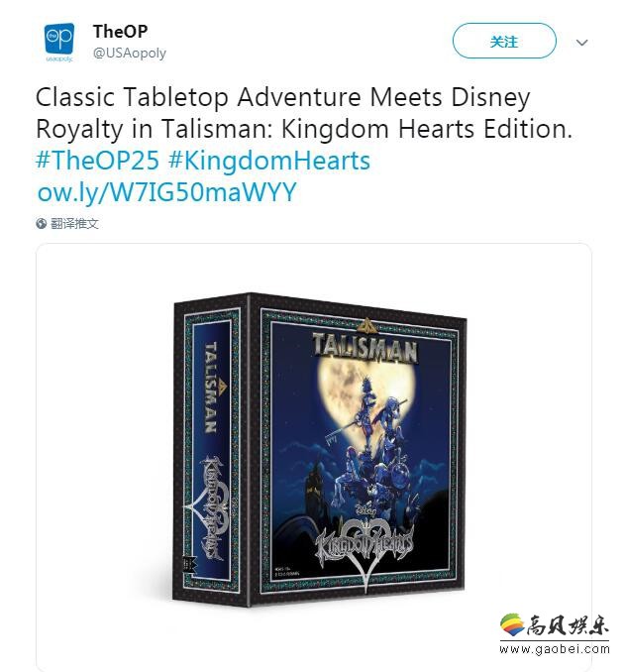625x672 pixels.
Task: Open TheOP display name link
Action: (x=121, y=32)
